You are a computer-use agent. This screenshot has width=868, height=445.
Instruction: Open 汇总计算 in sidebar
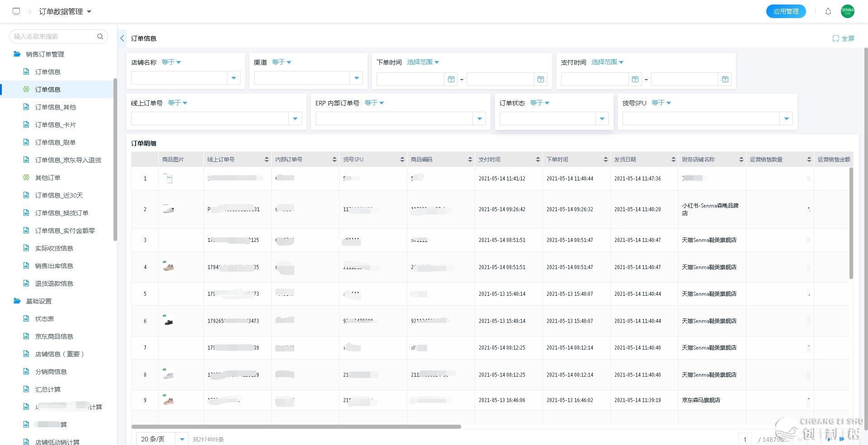pos(48,389)
